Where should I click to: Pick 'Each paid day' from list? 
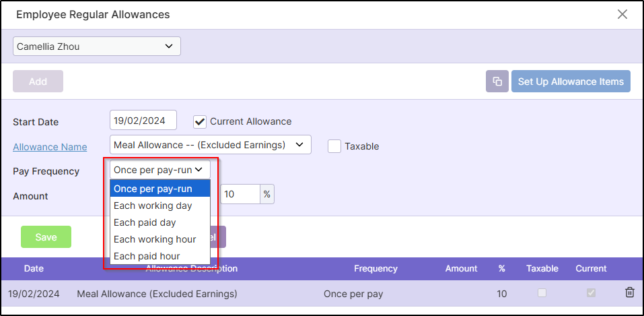(x=159, y=222)
